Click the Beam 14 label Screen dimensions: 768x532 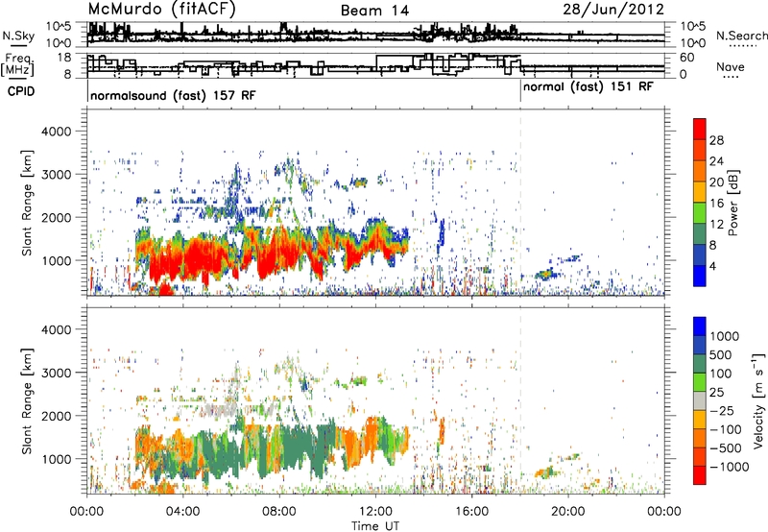tap(374, 11)
